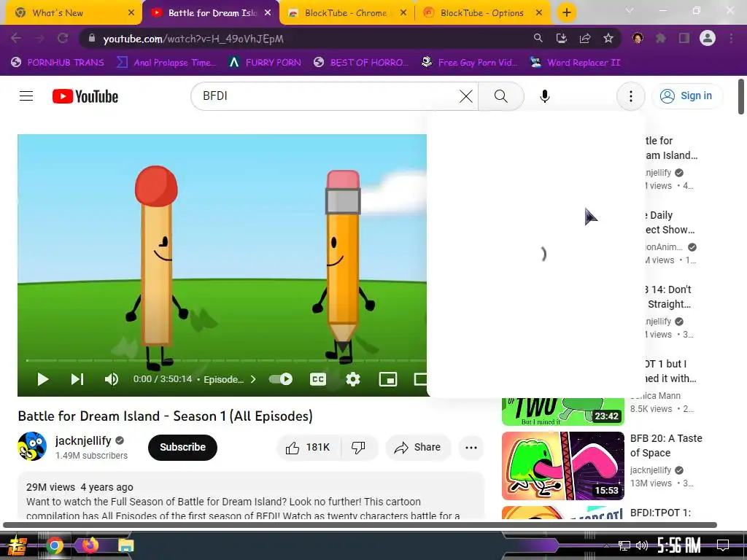Screen dimensions: 747x560
Task: Mute the video volume
Action: tap(112, 379)
